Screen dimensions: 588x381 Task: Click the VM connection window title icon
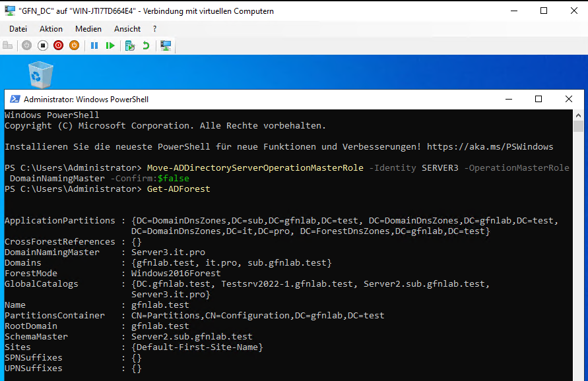(x=9, y=11)
